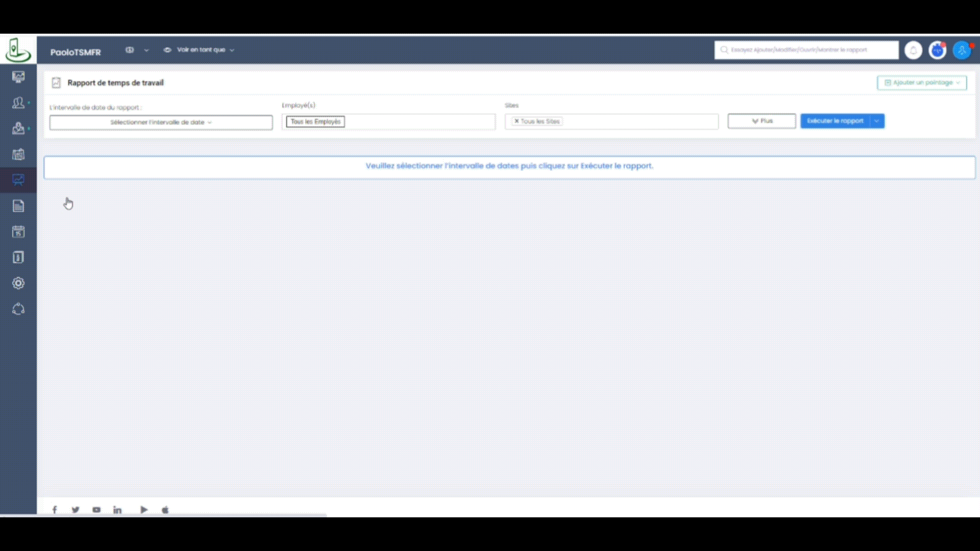This screenshot has height=551, width=980.
Task: Open the employees icon in sidebar
Action: pyautogui.click(x=18, y=103)
